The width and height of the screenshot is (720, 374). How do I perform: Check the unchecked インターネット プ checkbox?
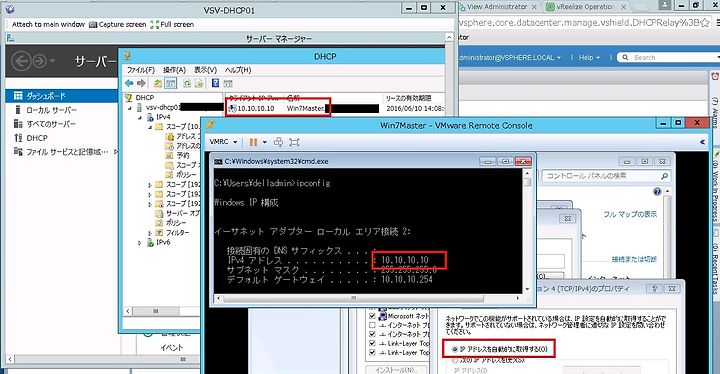(x=372, y=325)
